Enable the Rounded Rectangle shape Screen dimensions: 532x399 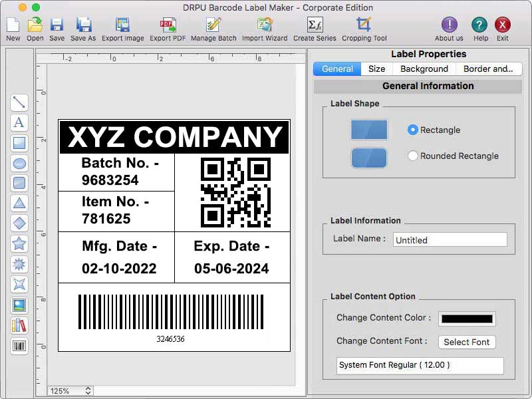pos(412,156)
